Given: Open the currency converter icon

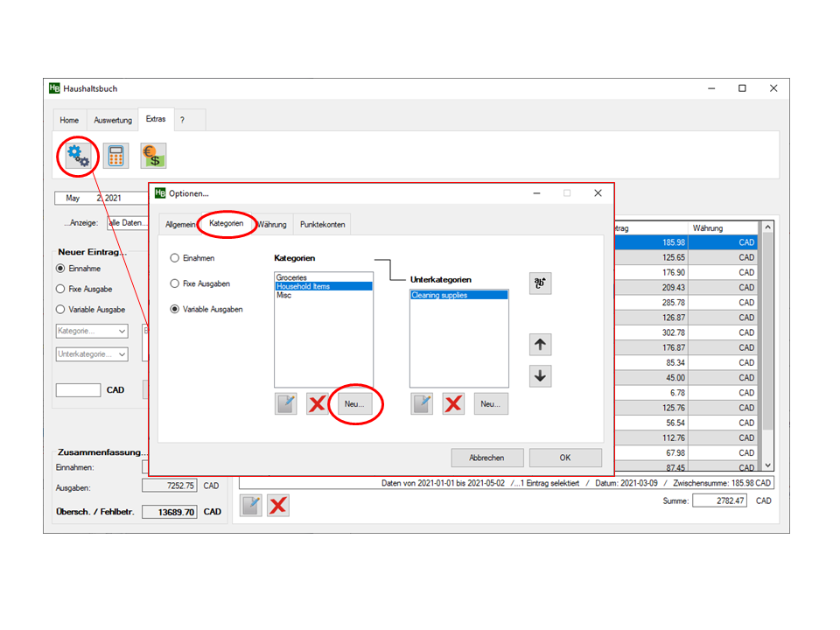Looking at the screenshot, I should pos(153,157).
